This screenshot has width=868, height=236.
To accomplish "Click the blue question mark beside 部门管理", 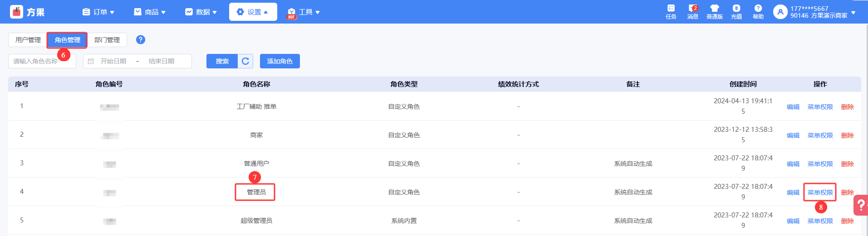I will tap(141, 40).
